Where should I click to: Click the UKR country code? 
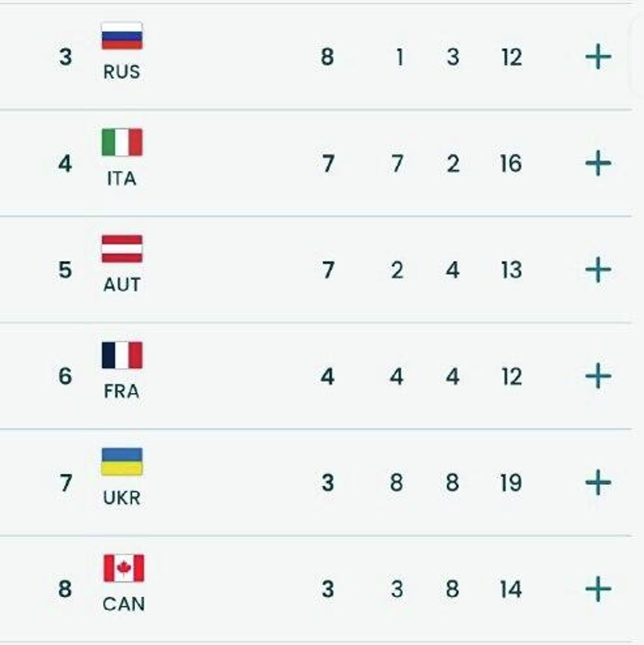(122, 498)
